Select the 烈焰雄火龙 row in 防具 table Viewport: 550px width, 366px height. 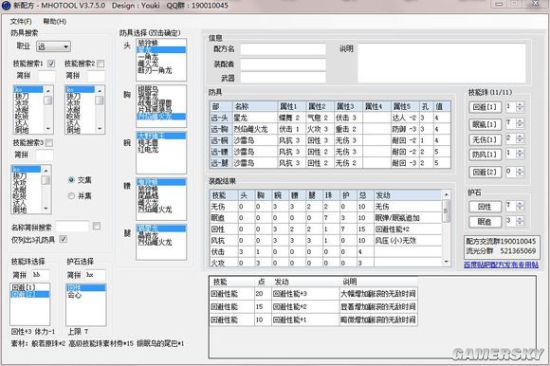point(330,129)
